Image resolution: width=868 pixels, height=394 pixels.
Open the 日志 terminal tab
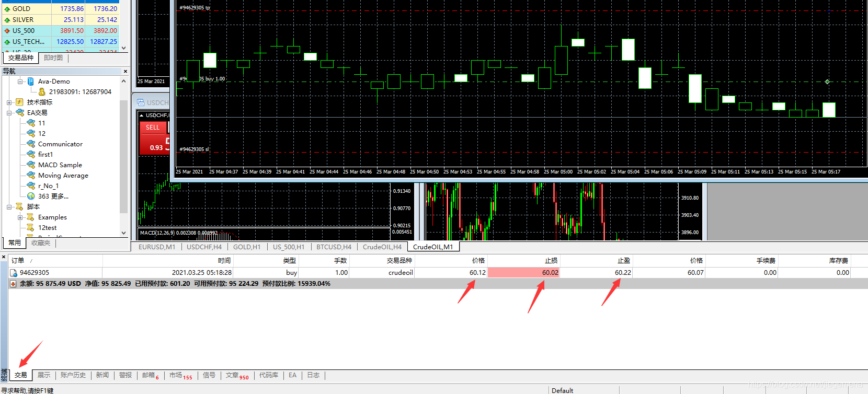(313, 375)
